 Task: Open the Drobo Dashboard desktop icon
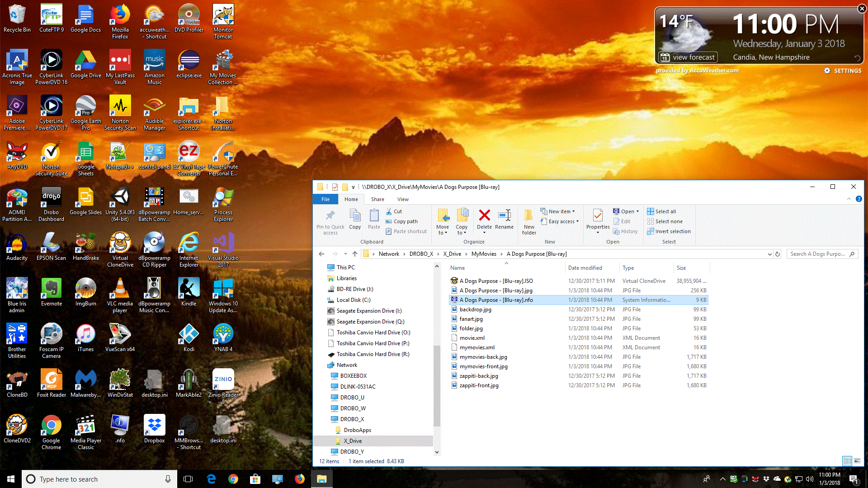(x=51, y=204)
